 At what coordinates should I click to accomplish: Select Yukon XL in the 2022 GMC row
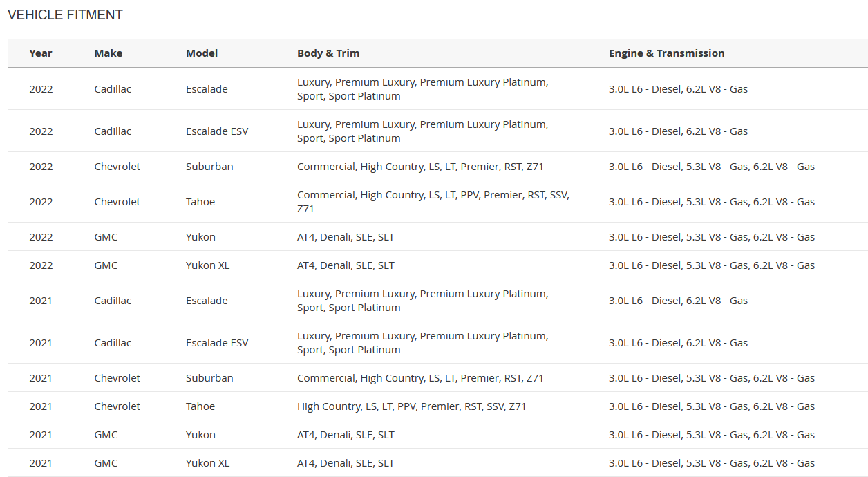(x=208, y=265)
